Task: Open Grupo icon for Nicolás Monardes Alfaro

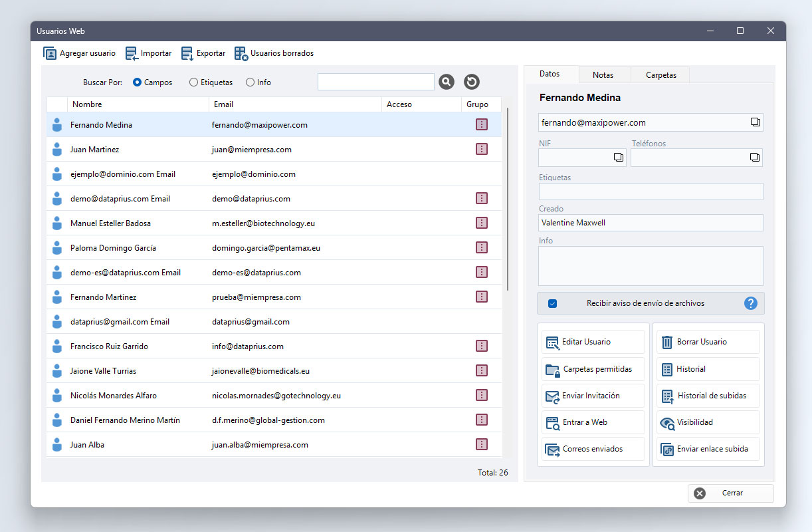Action: pos(482,395)
